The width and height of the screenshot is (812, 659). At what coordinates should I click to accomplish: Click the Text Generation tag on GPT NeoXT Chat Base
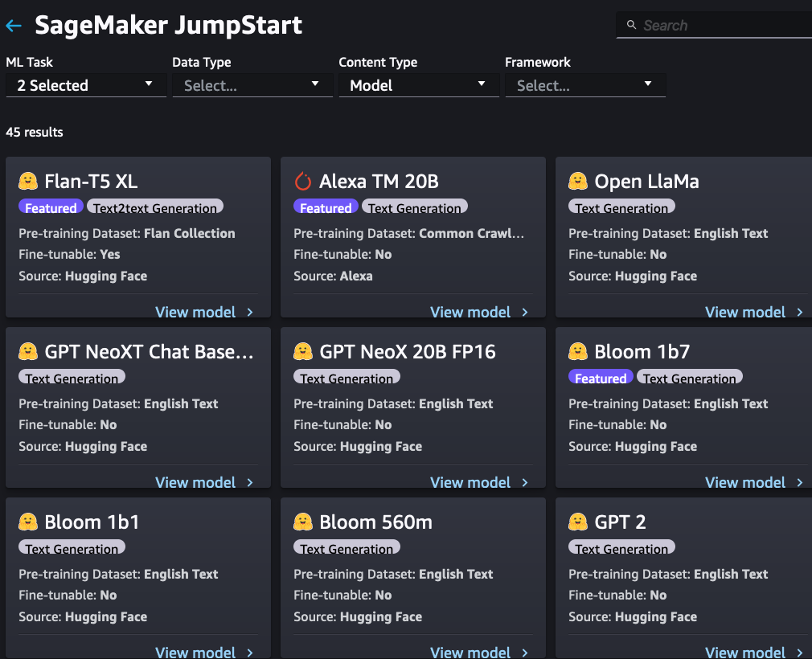click(x=72, y=377)
